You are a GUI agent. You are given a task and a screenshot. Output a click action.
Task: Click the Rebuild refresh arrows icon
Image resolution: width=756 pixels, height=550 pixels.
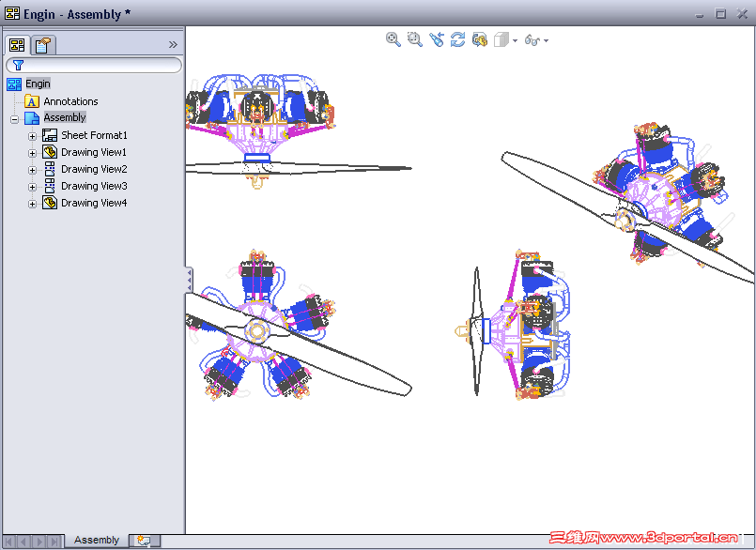pos(457,39)
